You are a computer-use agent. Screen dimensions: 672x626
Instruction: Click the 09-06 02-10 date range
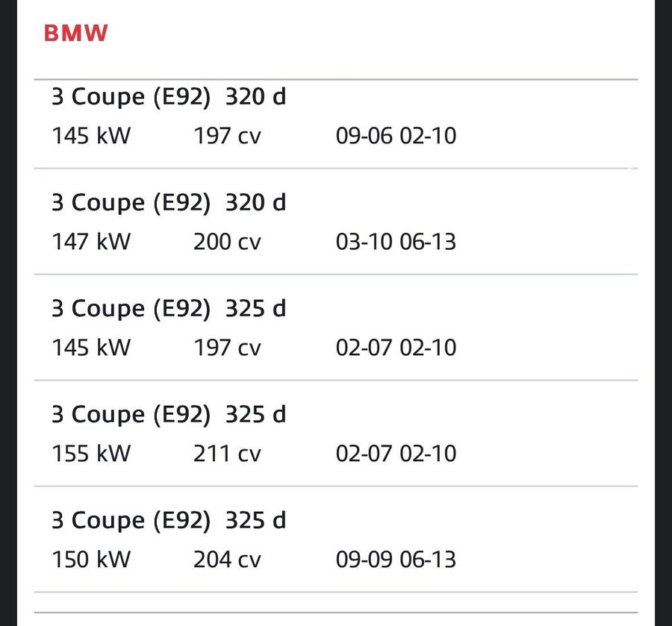pyautogui.click(x=396, y=136)
